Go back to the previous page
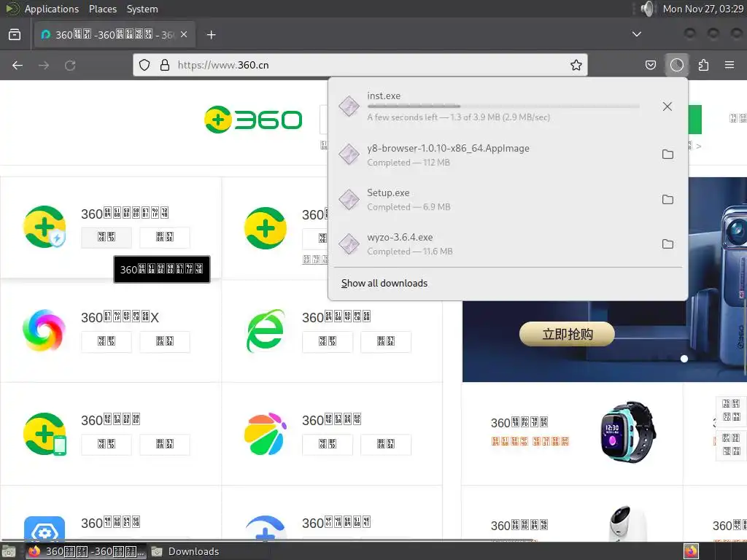The width and height of the screenshot is (747, 560). 18,65
